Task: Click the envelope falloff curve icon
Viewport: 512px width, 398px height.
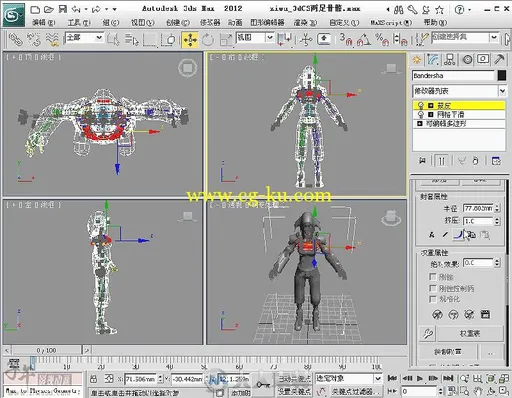Action: (x=458, y=235)
